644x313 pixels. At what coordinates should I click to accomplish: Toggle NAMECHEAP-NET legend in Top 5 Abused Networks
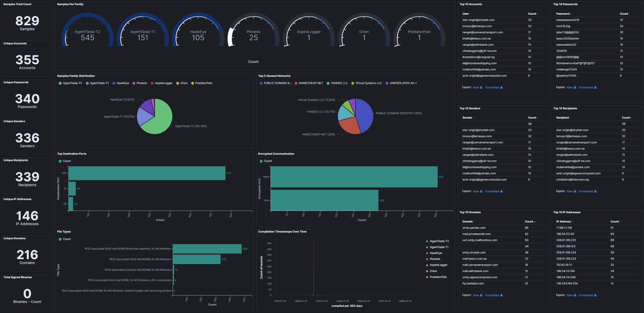click(x=309, y=83)
